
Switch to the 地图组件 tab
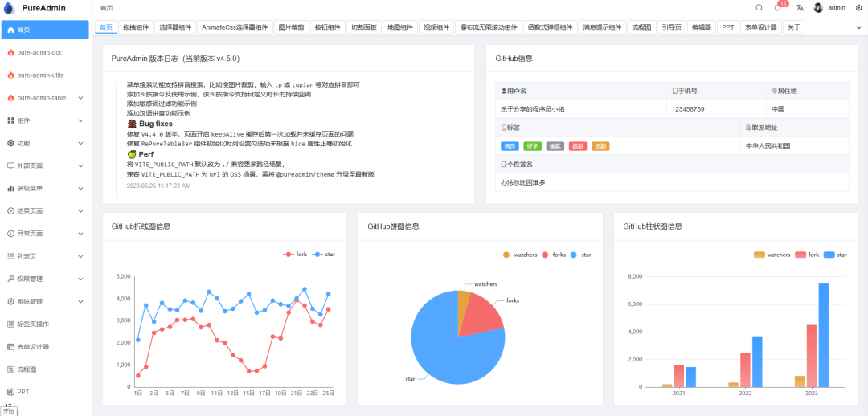coord(399,27)
